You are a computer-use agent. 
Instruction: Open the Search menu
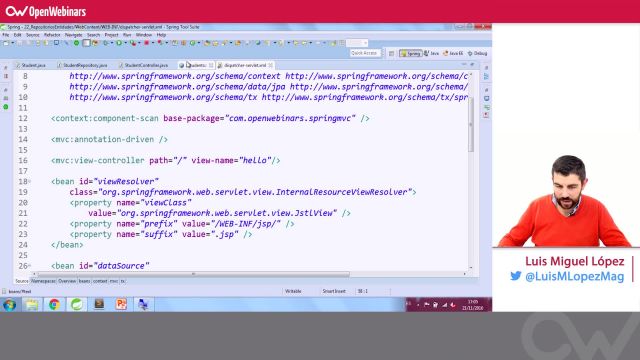click(x=93, y=35)
